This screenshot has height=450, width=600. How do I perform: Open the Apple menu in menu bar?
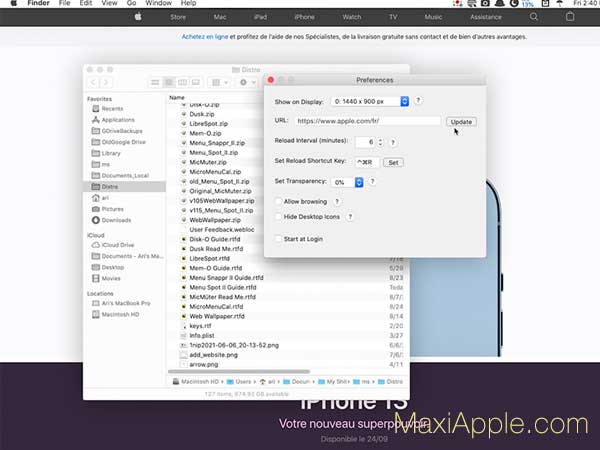(14, 3)
